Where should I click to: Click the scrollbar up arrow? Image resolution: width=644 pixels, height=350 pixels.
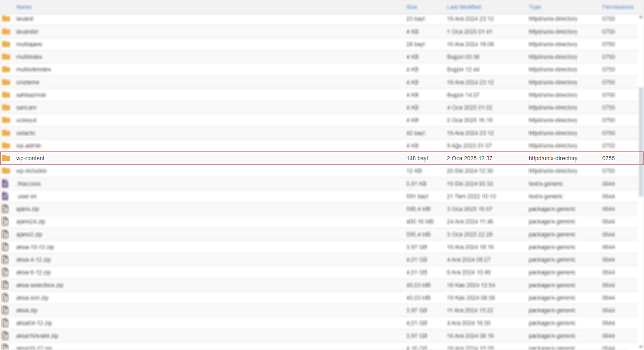tap(641, 17)
